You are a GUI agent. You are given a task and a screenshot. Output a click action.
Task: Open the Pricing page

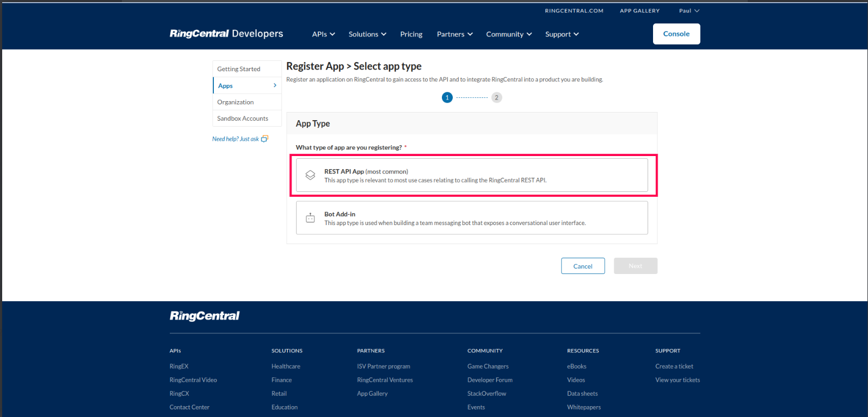(x=411, y=34)
